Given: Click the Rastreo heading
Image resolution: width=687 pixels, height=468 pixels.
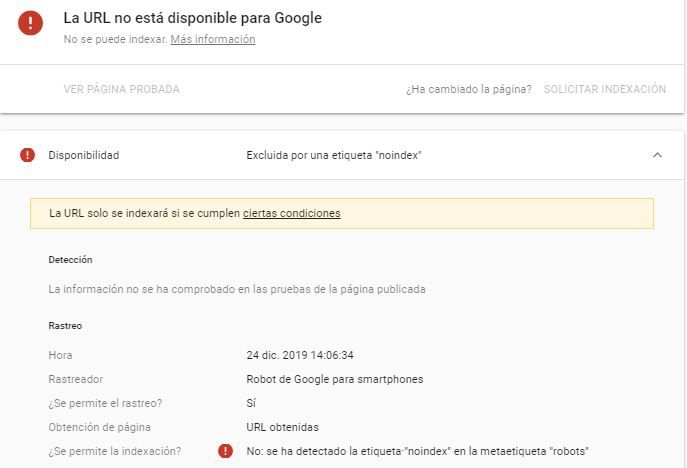Looking at the screenshot, I should pyautogui.click(x=65, y=326).
